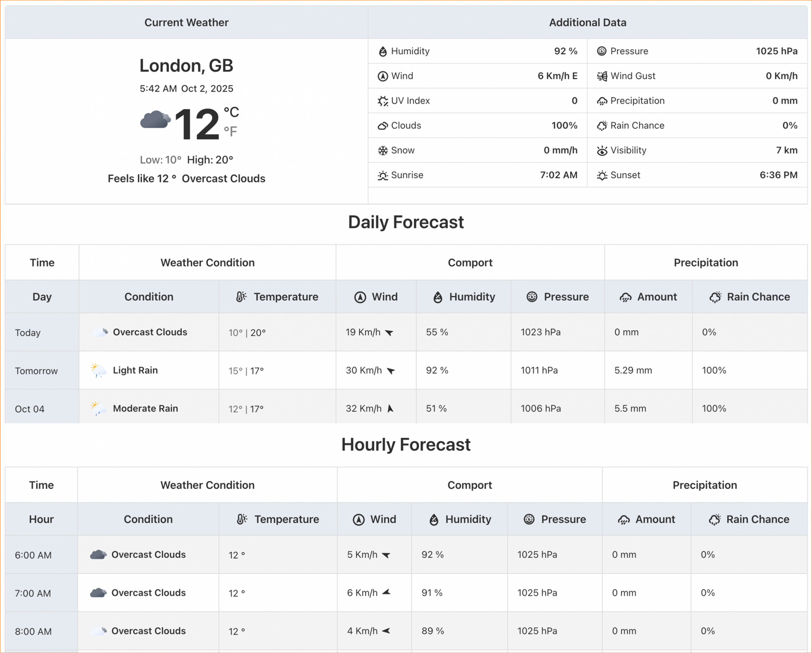The height and width of the screenshot is (653, 812).
Task: Click the Humidity droplet icon in Additional Data
Action: (383, 51)
